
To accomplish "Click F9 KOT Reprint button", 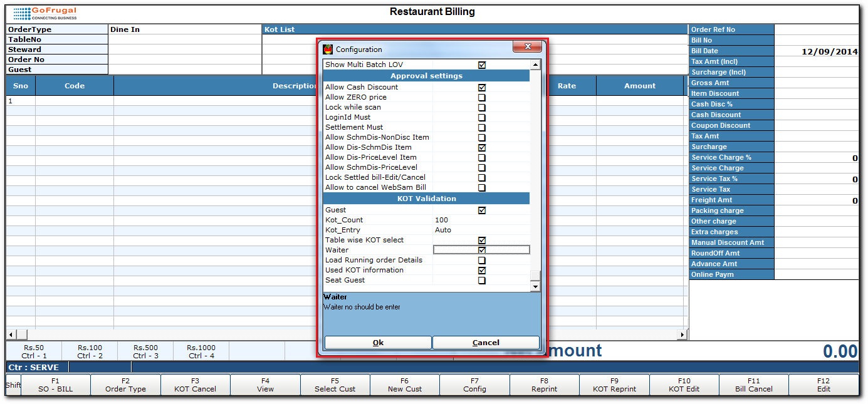I will [614, 385].
